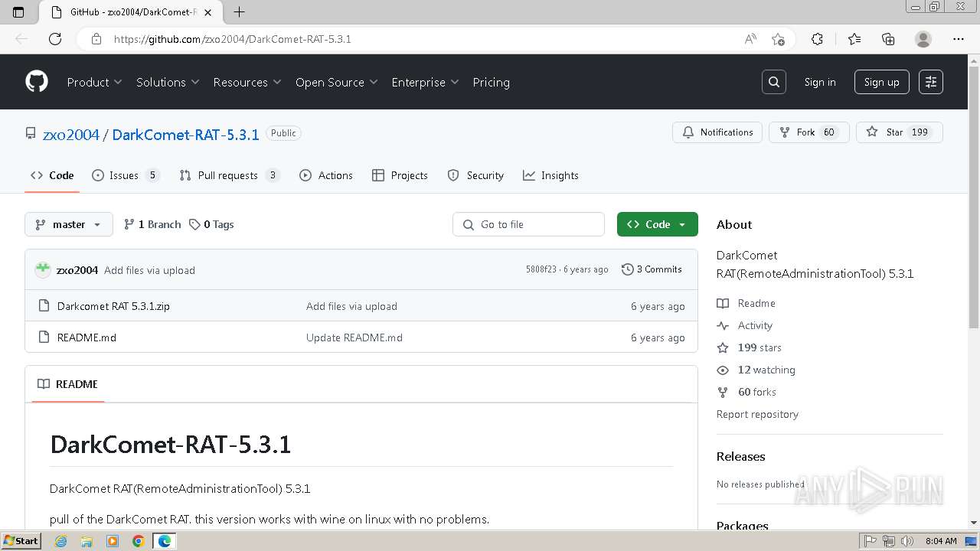Open a new browser tab

tap(240, 11)
